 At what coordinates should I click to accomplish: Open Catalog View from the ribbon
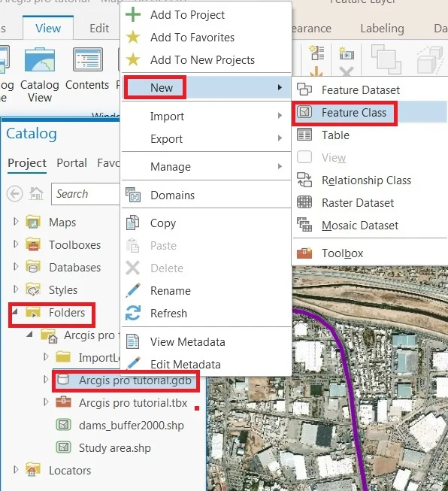point(40,74)
